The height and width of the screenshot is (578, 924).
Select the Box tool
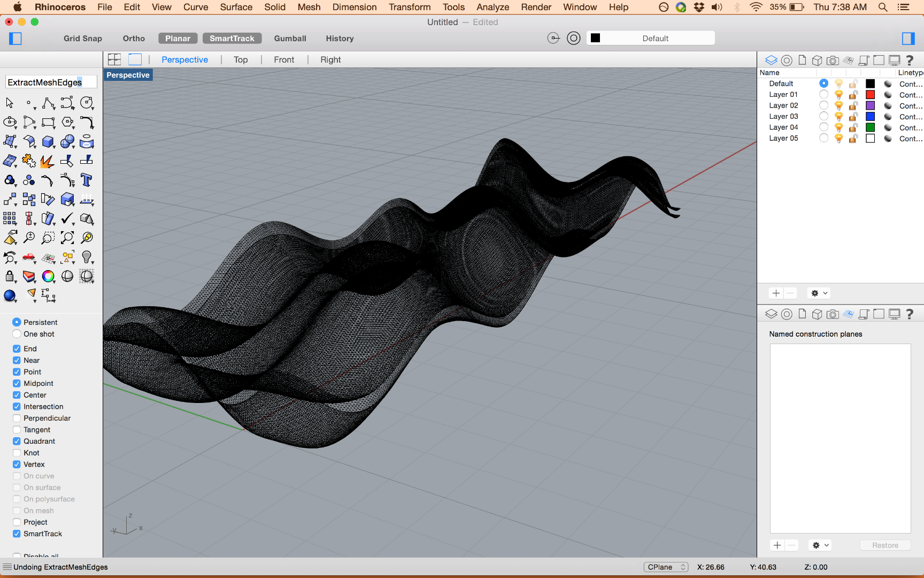click(x=49, y=142)
